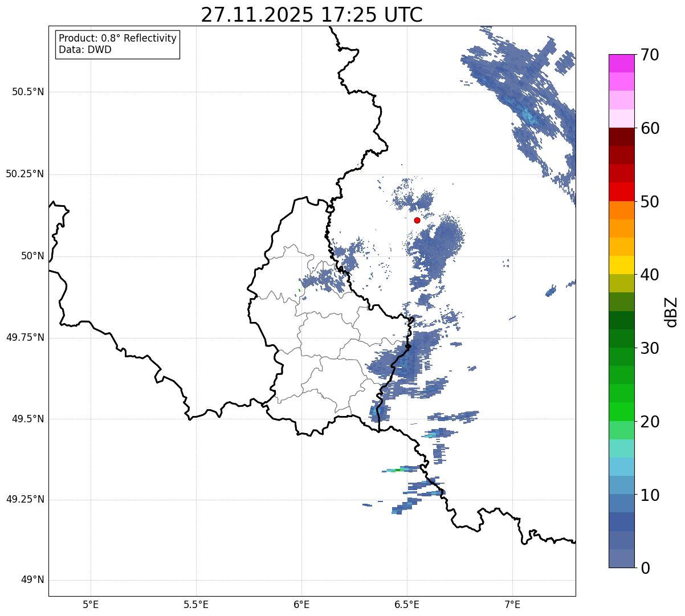The height and width of the screenshot is (616, 685).
Task: Click the small green echo pixel near 6°E
Action: pos(299,290)
